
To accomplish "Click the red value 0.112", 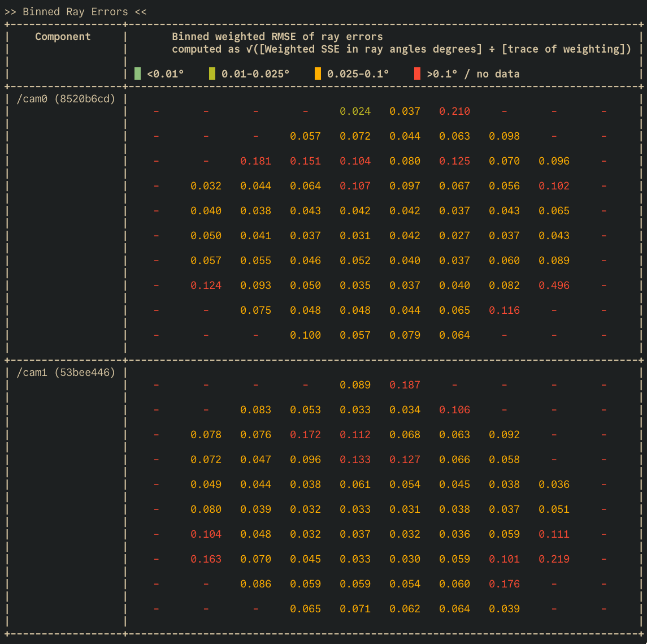I will [355, 435].
